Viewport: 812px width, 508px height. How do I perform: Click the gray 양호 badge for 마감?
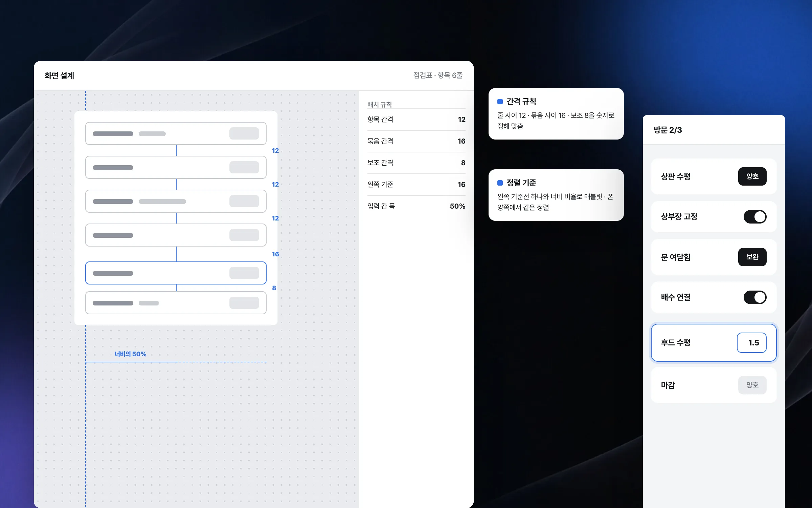pyautogui.click(x=752, y=385)
